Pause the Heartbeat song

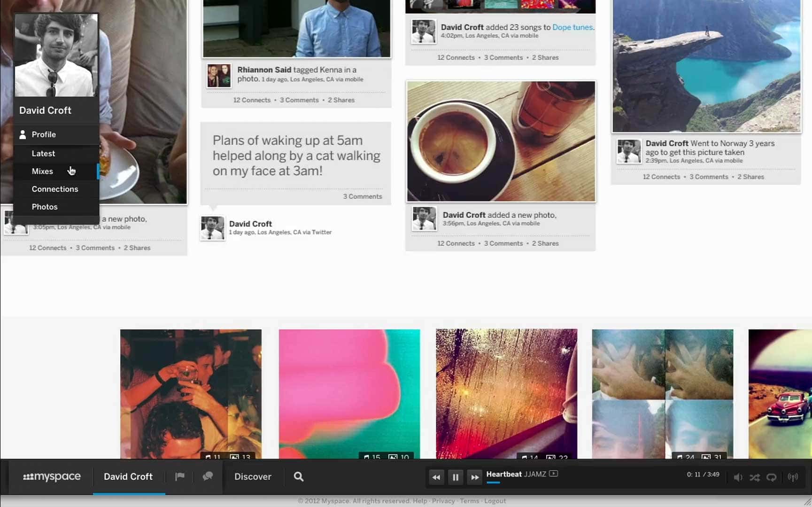pos(455,477)
